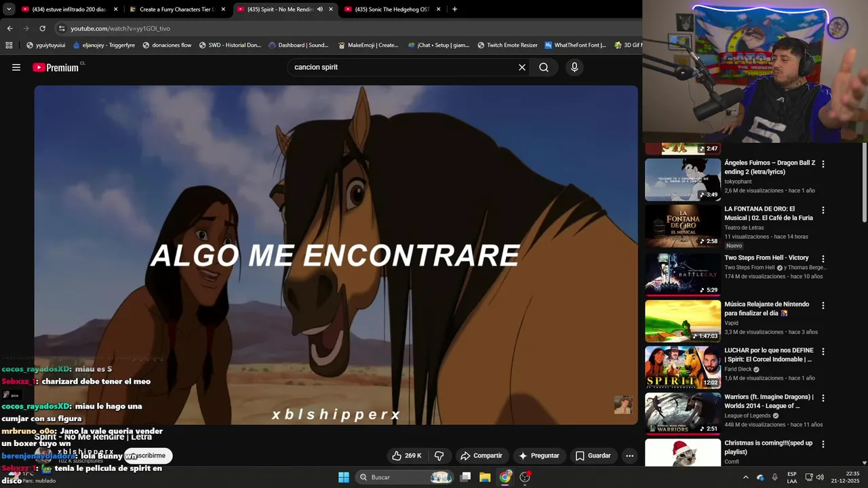Open more actions ellipsis under video
Viewport: 868px width, 488px height.
pos(629,455)
